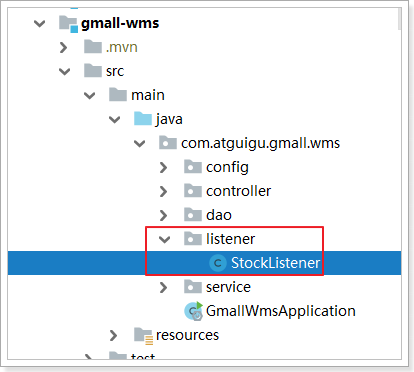Collapse the java source folder

pyautogui.click(x=114, y=120)
